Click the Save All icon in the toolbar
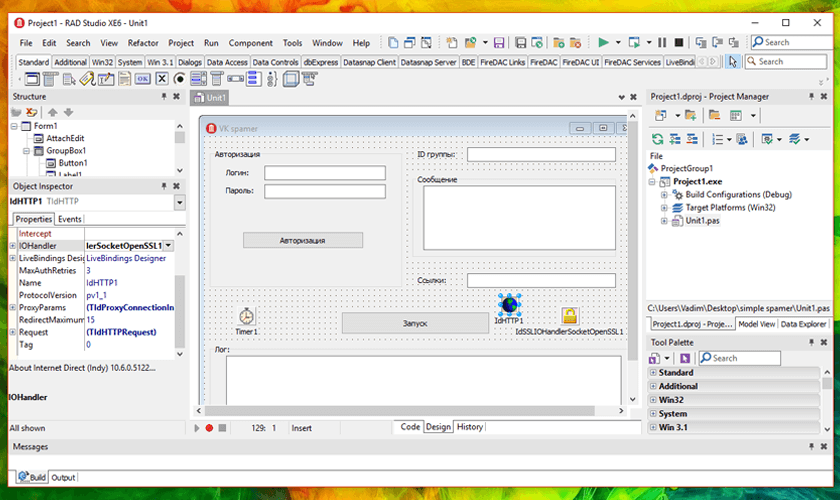Viewport: 840px width, 500px height. 520,42
